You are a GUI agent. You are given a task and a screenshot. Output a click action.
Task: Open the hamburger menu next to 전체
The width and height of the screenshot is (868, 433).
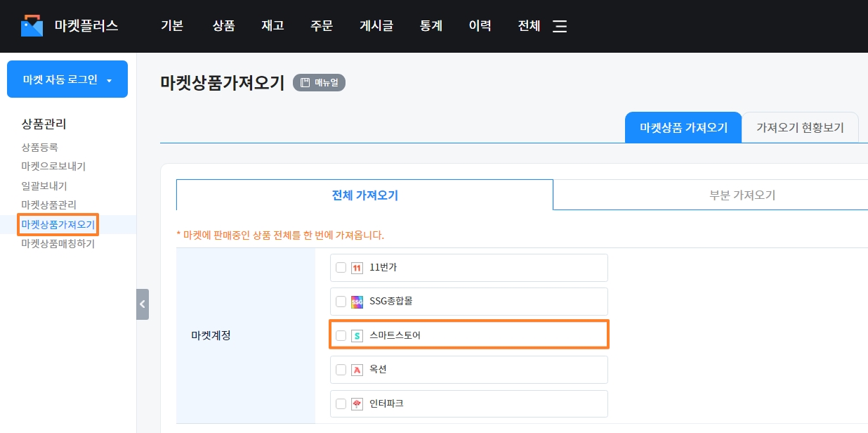pyautogui.click(x=560, y=27)
